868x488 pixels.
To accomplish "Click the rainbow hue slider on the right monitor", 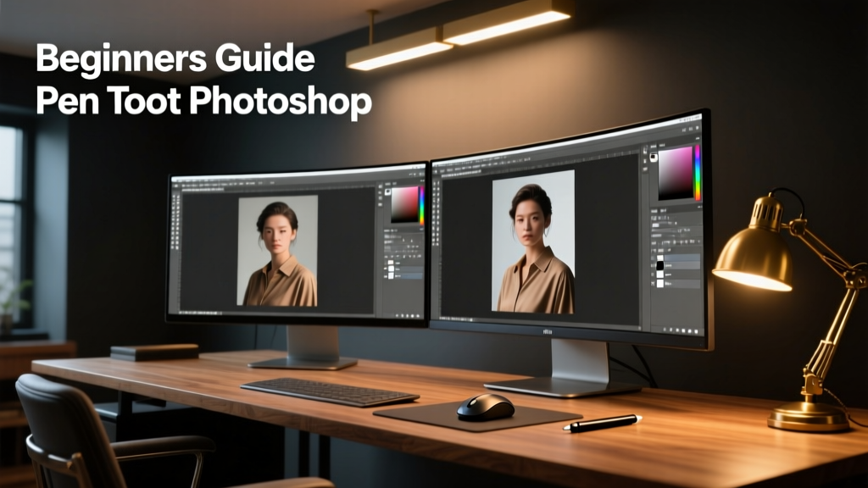I will click(698, 173).
